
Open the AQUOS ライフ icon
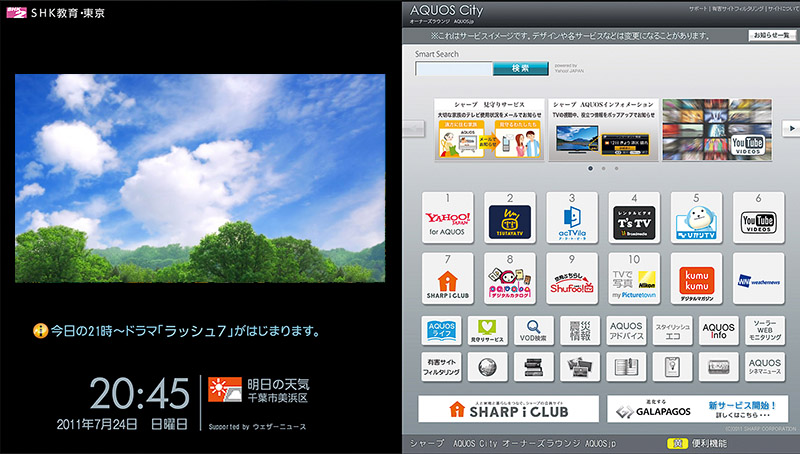tap(441, 331)
